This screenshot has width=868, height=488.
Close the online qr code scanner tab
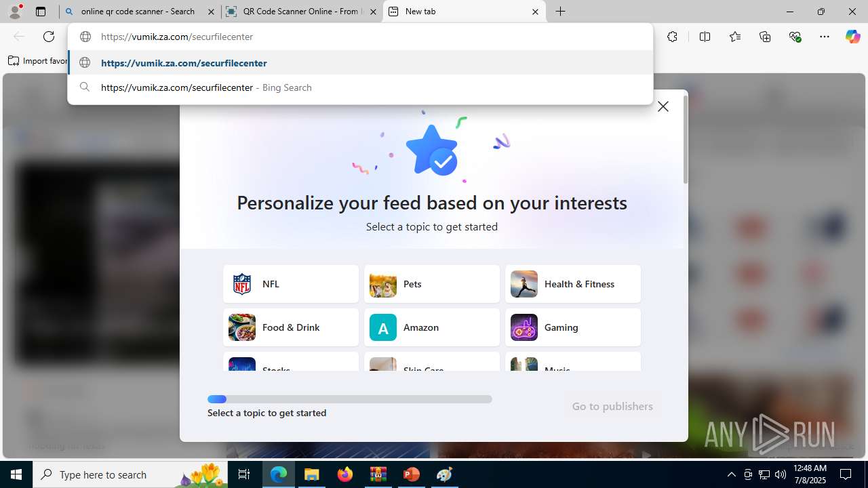point(212,12)
